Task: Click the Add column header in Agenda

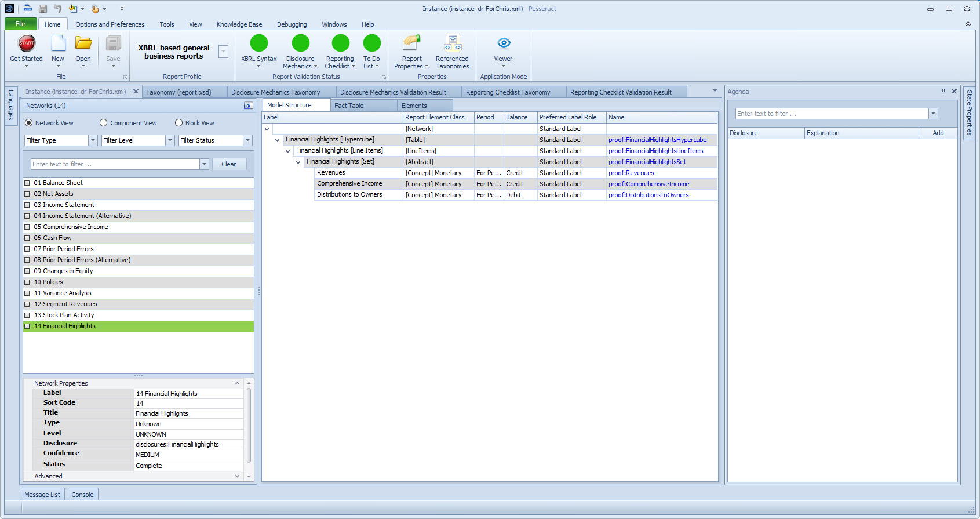Action: coord(938,133)
